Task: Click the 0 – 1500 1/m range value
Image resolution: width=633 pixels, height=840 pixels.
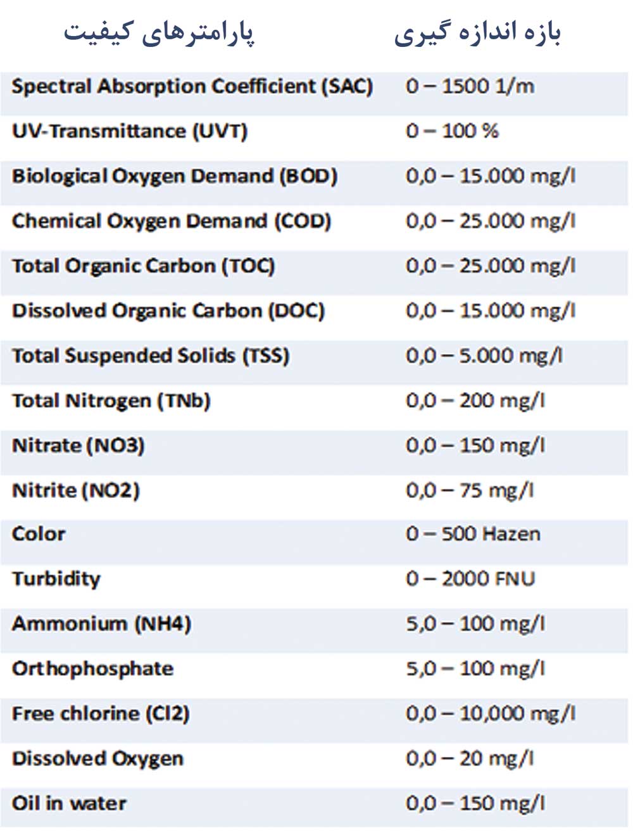Action: click(x=470, y=87)
